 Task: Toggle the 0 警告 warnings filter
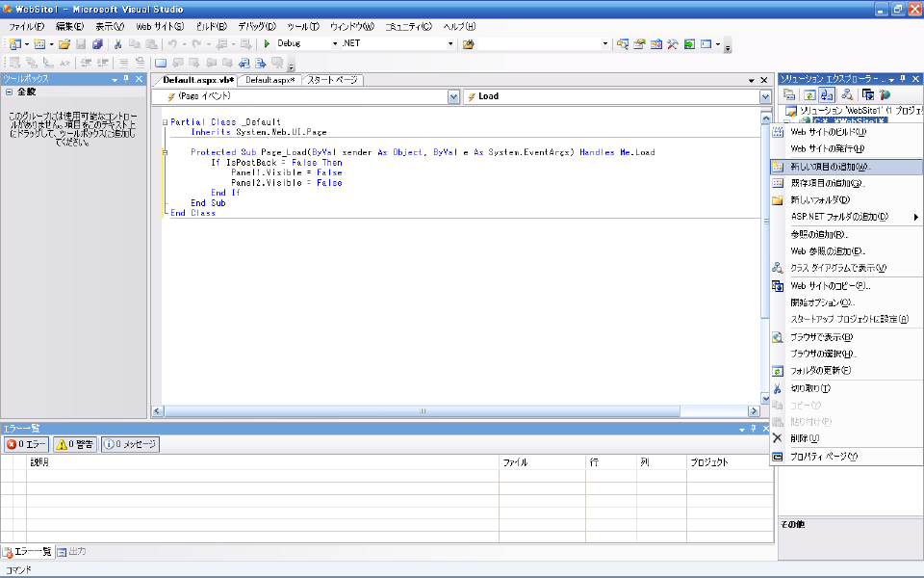[x=75, y=444]
